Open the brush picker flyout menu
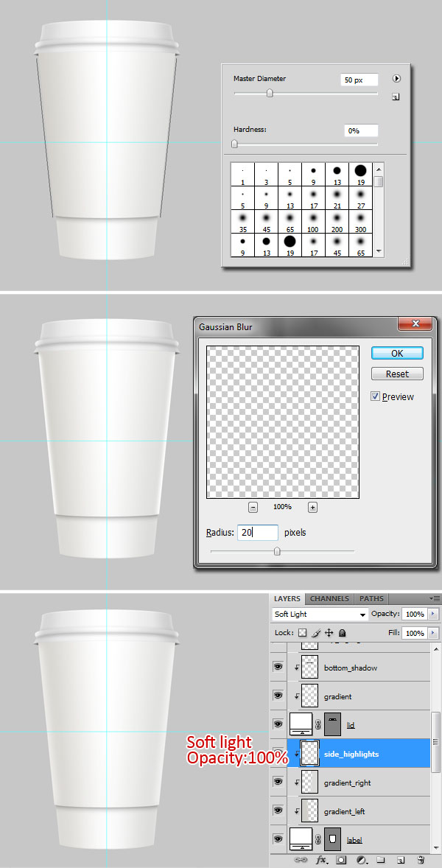 pos(396,78)
